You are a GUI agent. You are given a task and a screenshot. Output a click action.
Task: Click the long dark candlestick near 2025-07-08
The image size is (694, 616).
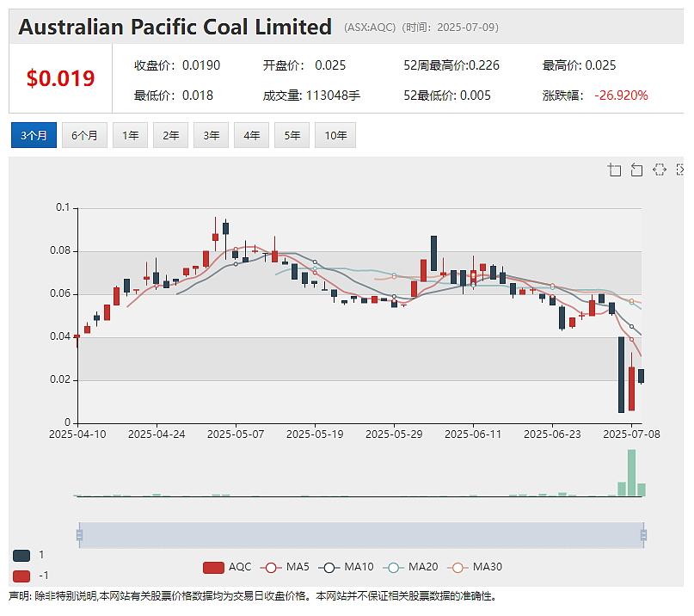click(622, 374)
